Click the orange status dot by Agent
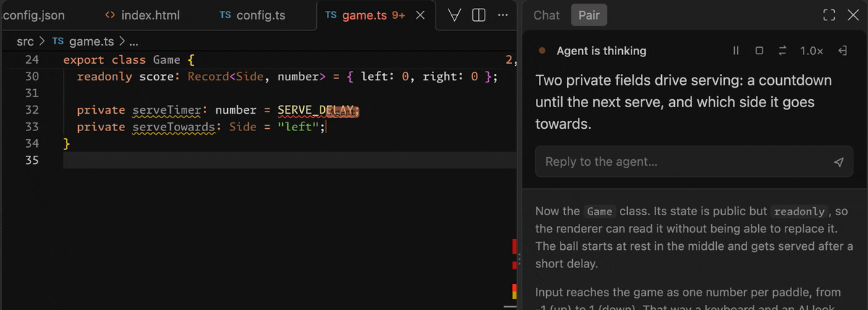This screenshot has width=868, height=310. [542, 51]
